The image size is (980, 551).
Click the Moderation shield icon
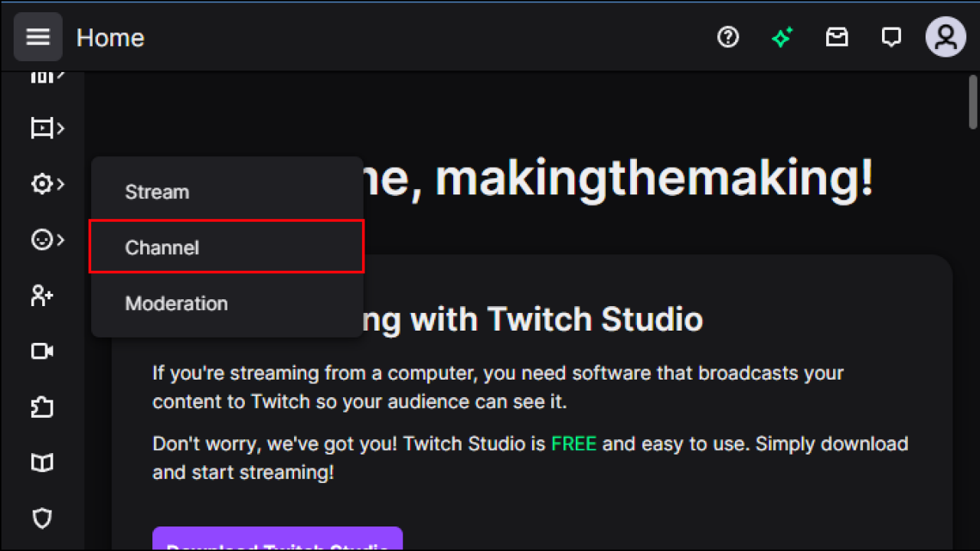pyautogui.click(x=41, y=518)
